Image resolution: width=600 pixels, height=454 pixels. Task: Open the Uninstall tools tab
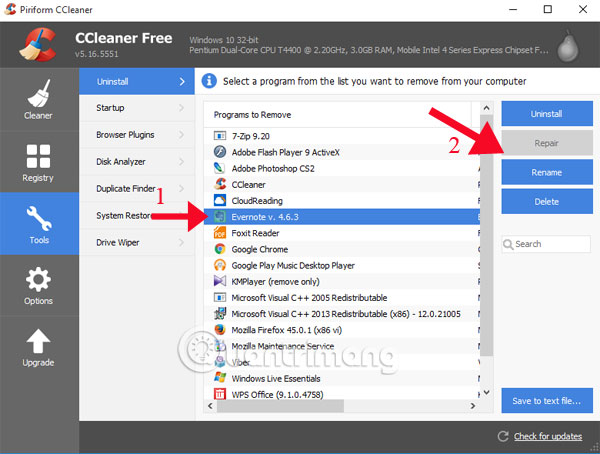(137, 82)
